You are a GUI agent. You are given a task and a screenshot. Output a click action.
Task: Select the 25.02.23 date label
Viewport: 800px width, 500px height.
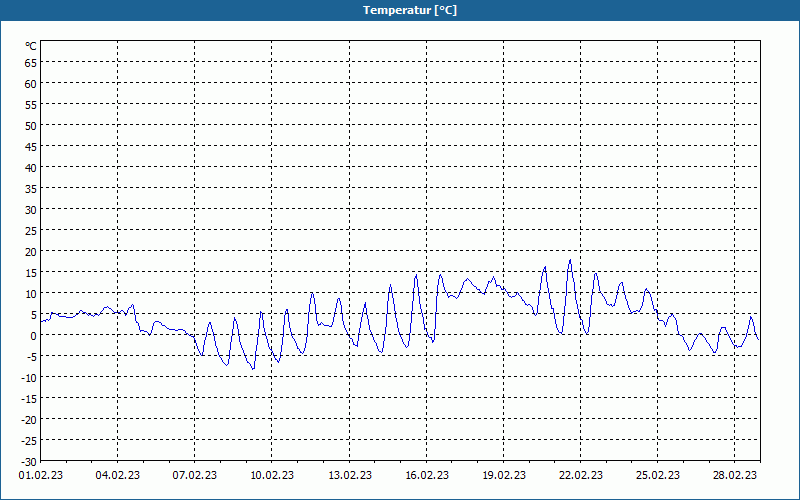[657, 475]
